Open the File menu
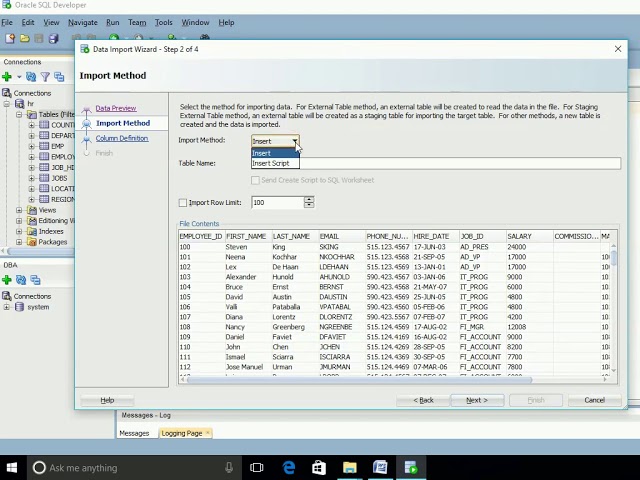 pos(7,22)
